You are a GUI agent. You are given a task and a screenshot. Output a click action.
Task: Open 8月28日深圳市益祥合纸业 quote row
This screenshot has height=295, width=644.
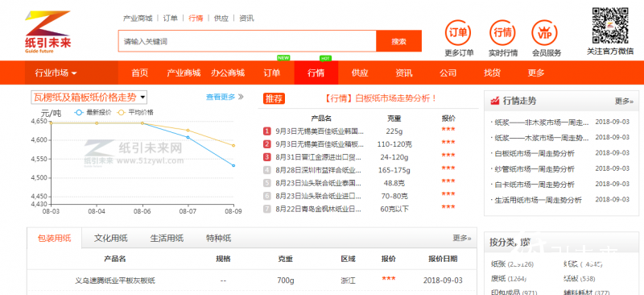(x=319, y=170)
